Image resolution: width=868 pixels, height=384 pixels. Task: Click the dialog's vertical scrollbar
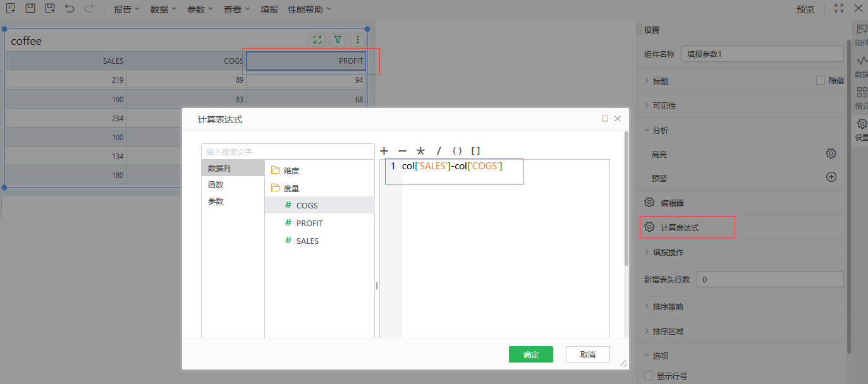(626, 199)
